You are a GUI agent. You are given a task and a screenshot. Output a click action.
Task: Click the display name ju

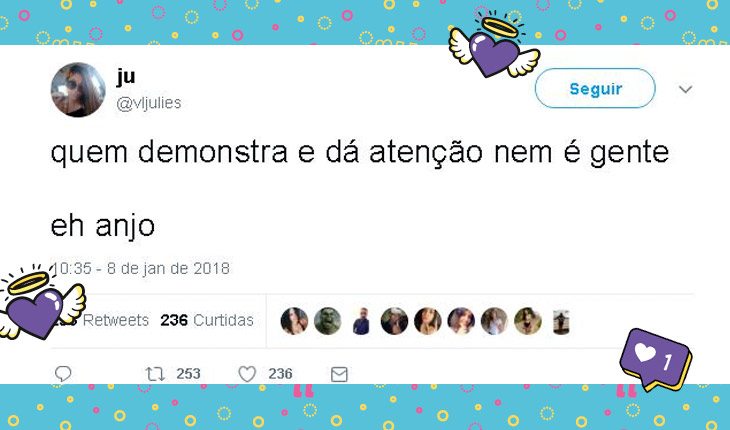click(x=126, y=77)
